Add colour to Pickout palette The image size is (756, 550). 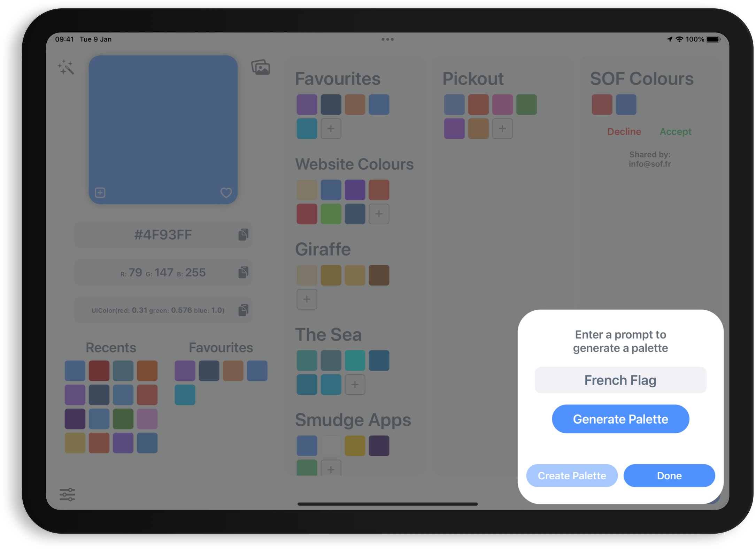(x=502, y=129)
